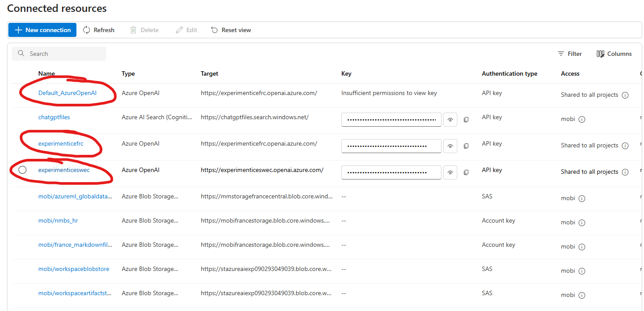Show access info icon for mobi/france_markdownfil
Screen dimensions: 644x311
coord(582,247)
